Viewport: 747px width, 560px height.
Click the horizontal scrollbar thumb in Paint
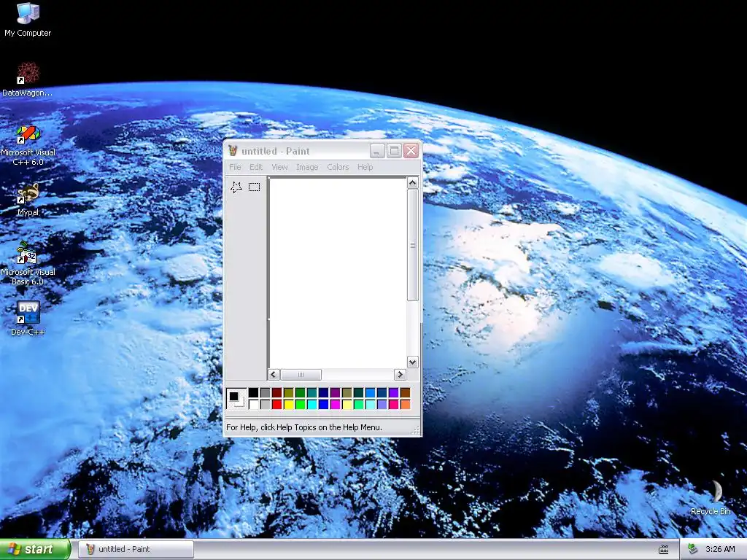click(301, 375)
